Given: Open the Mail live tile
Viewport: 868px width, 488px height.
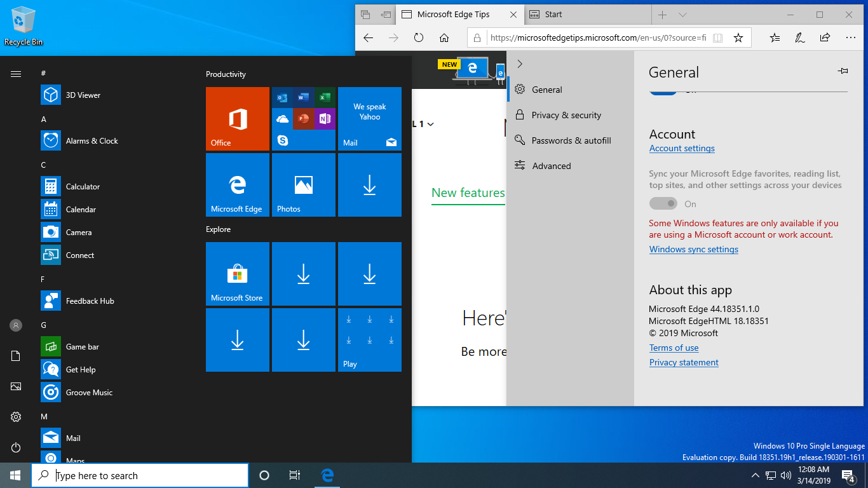Looking at the screenshot, I should coord(370,119).
